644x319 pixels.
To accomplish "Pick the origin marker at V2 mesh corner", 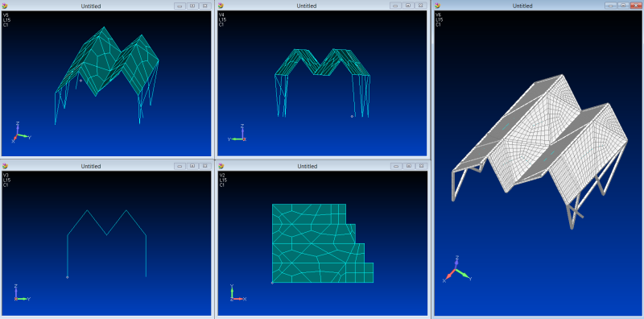I will (x=272, y=283).
